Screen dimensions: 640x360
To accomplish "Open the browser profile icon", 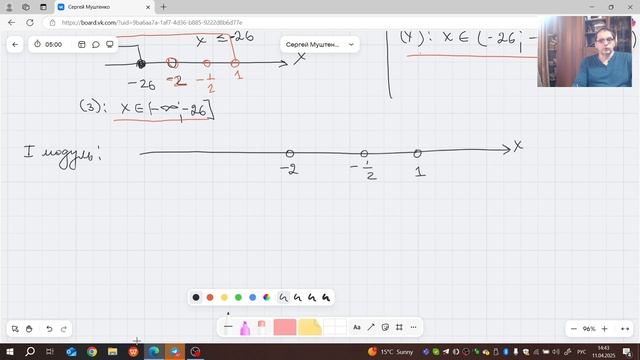I will tap(9, 7).
